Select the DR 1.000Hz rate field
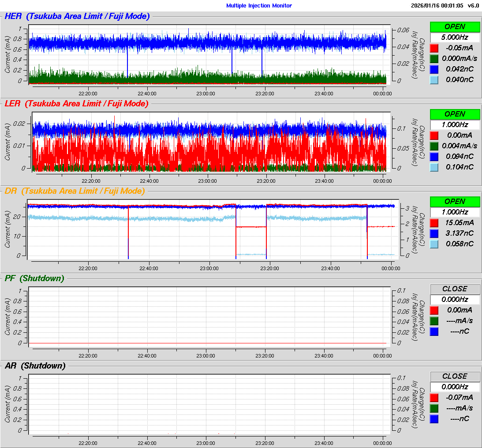Image resolution: width=482 pixels, height=448 pixels. [x=455, y=212]
